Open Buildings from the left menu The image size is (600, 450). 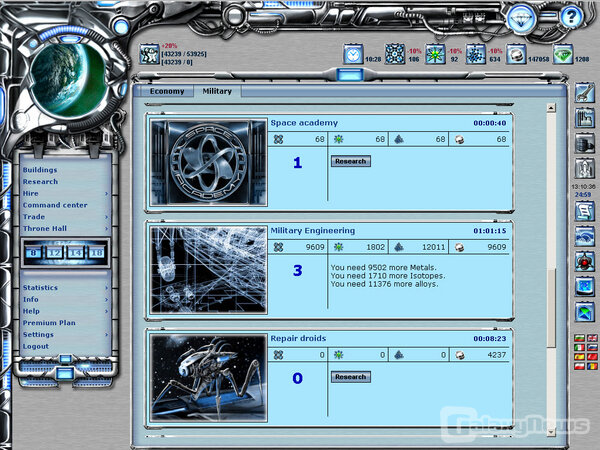(40, 170)
